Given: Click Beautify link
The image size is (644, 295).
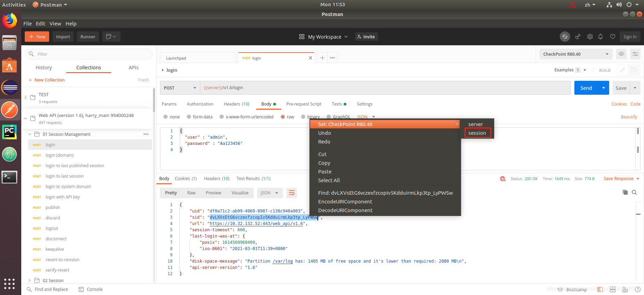Looking at the screenshot, I should (629, 117).
